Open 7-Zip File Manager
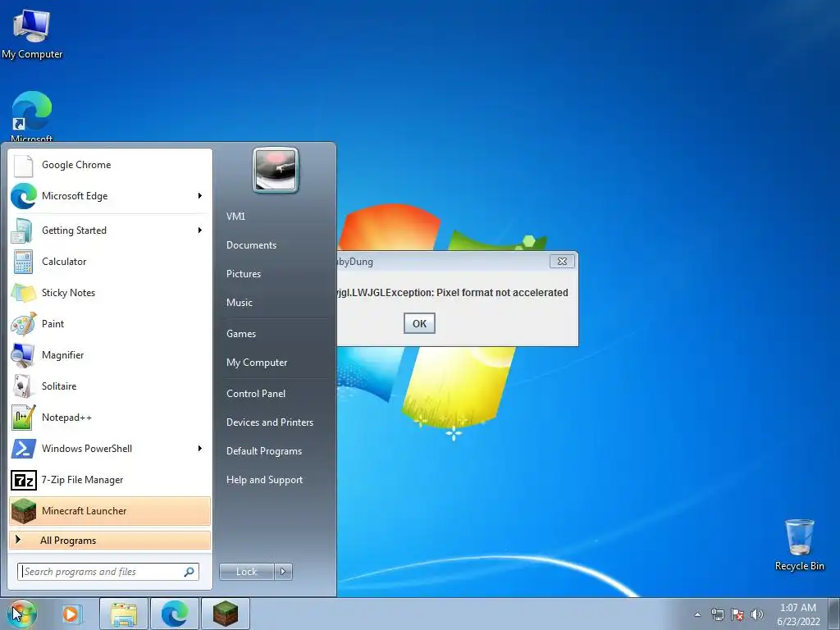Image resolution: width=840 pixels, height=630 pixels. point(110,480)
